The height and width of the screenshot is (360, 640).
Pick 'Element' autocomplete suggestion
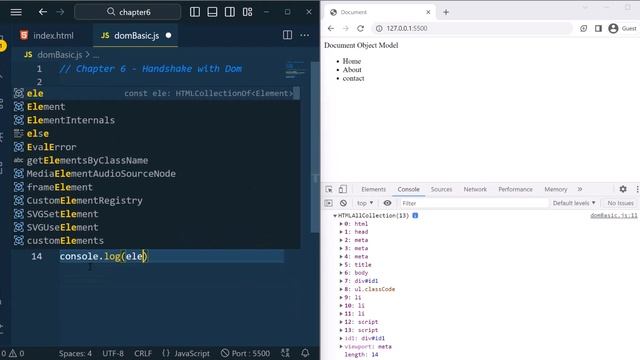coord(156,107)
